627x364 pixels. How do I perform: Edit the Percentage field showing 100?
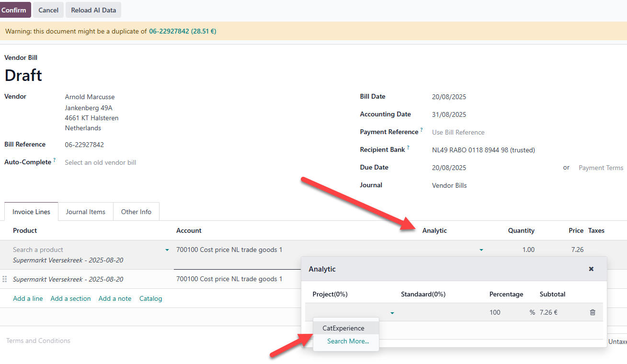pyautogui.click(x=503, y=312)
